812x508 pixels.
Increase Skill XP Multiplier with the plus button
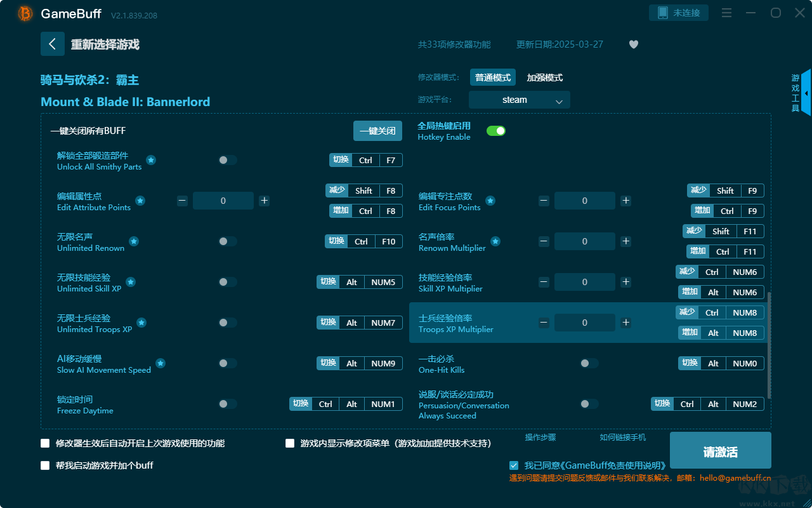(x=626, y=282)
